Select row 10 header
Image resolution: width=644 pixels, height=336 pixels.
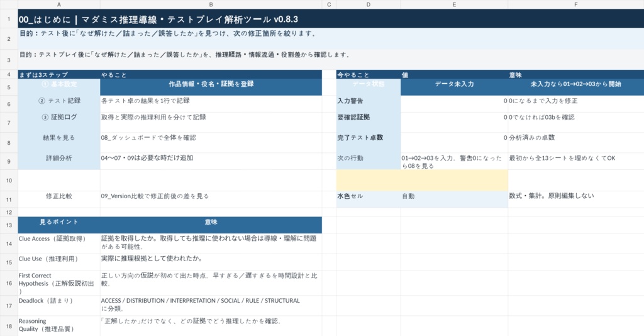[9, 181]
